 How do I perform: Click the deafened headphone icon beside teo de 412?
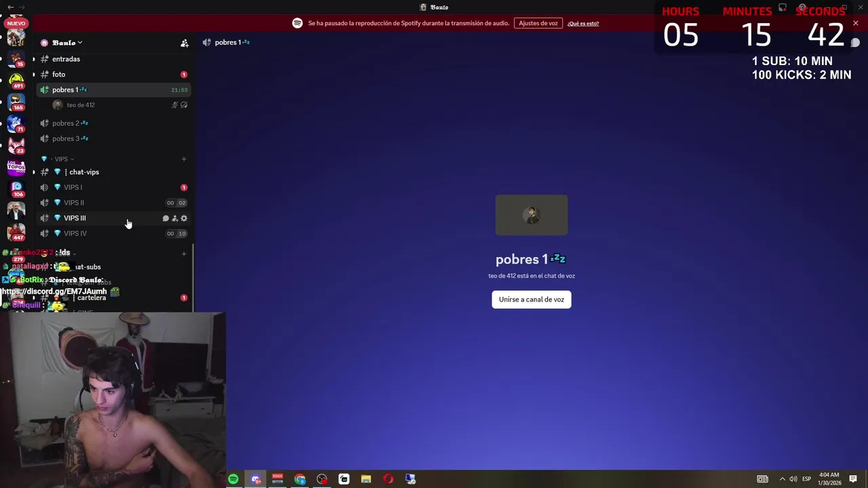(184, 105)
